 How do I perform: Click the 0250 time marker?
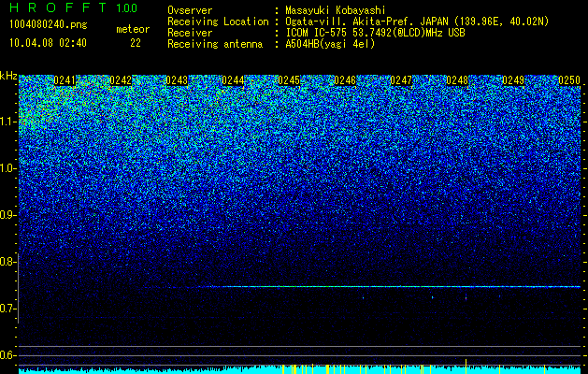pyautogui.click(x=569, y=80)
